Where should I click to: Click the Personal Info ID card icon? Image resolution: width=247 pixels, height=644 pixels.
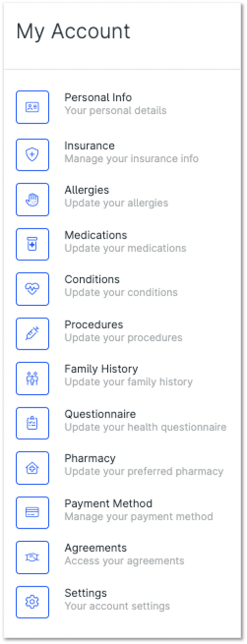[x=32, y=107]
